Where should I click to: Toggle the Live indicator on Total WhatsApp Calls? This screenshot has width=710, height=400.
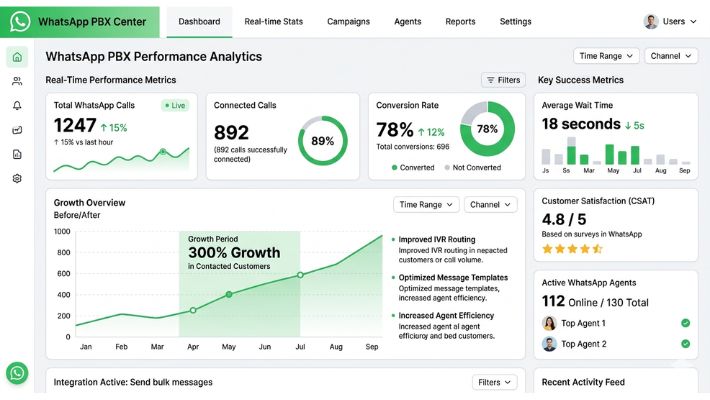coord(176,105)
